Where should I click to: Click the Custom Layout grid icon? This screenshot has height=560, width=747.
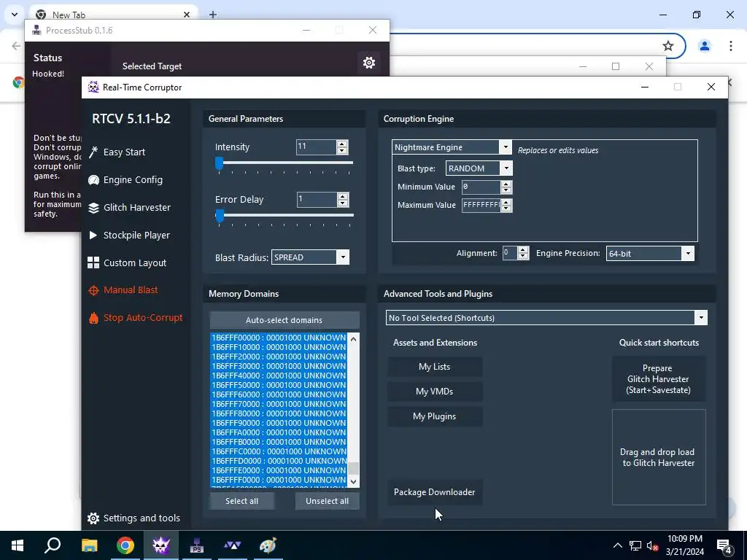tap(93, 262)
